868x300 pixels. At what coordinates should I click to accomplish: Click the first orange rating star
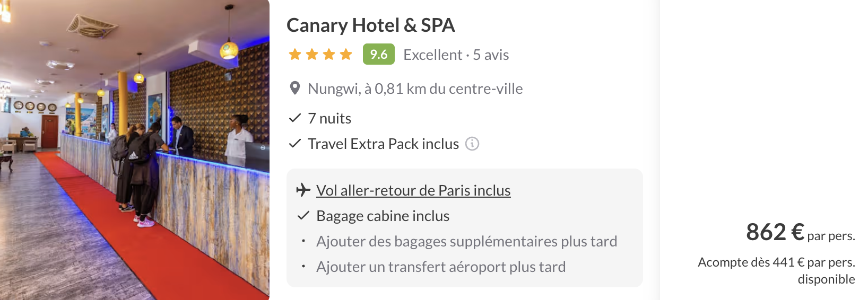(295, 55)
